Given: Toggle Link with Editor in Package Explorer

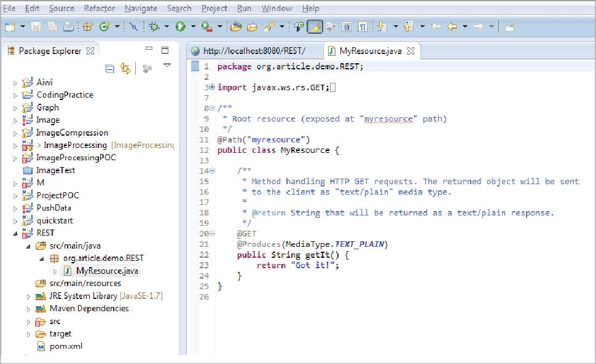Looking at the screenshot, I should [125, 69].
